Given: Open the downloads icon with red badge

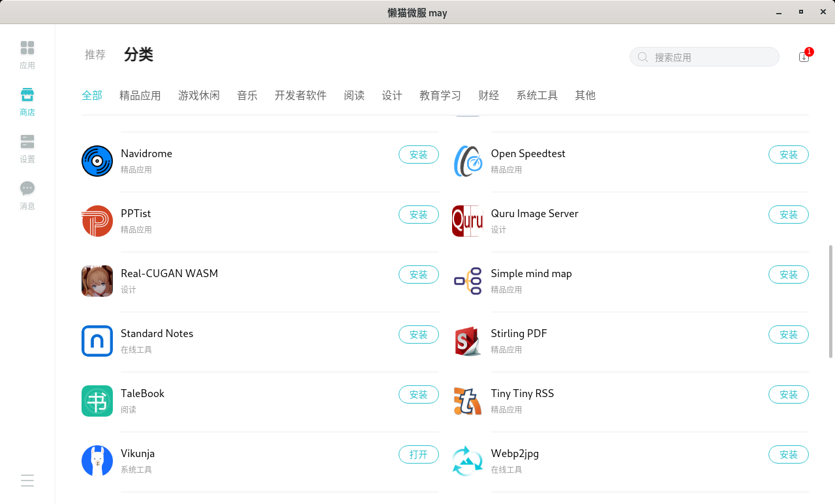Looking at the screenshot, I should (x=804, y=57).
